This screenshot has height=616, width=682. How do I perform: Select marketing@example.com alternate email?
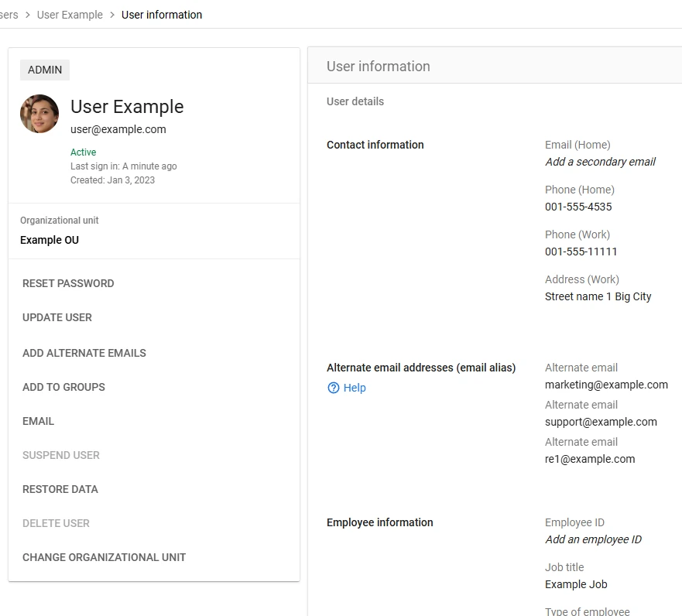click(606, 385)
